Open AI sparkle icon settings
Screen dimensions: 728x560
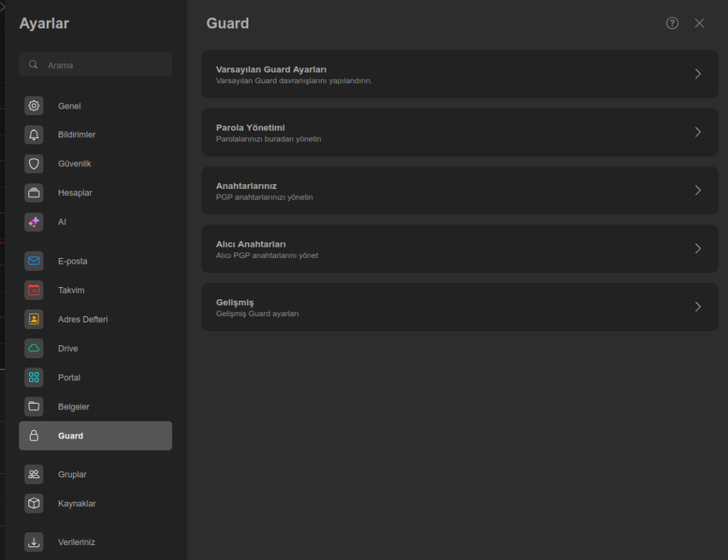(x=33, y=222)
